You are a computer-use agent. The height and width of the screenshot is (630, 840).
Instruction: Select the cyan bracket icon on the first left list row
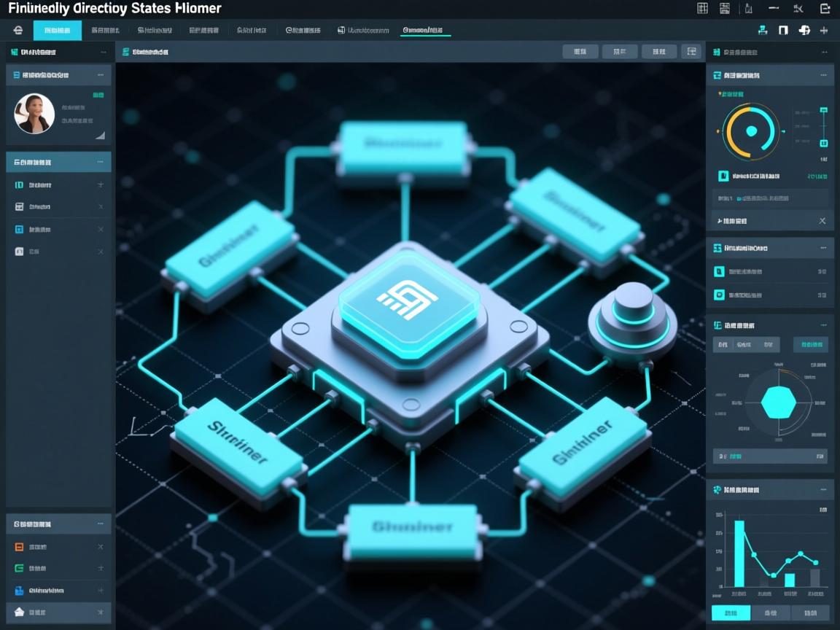[x=19, y=184]
